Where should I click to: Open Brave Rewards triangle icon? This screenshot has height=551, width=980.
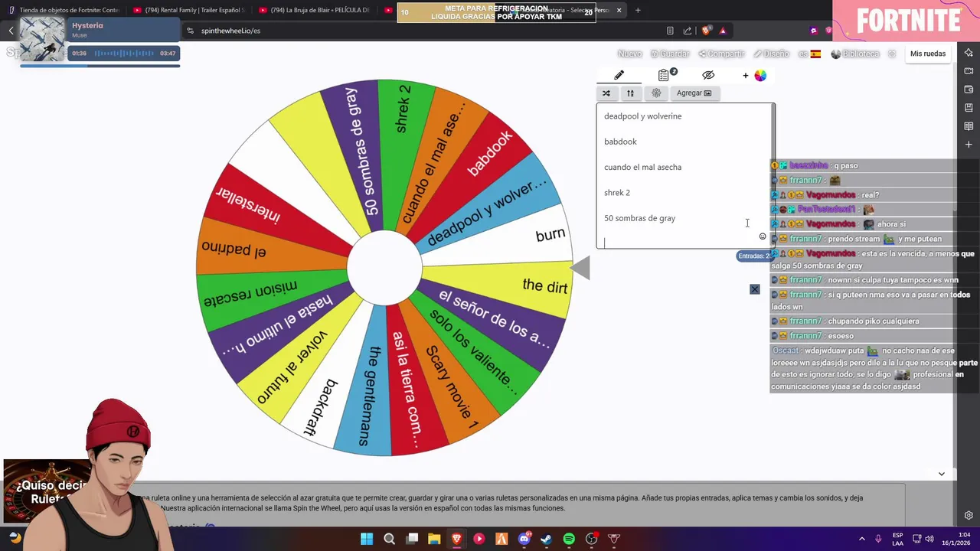[x=723, y=31]
